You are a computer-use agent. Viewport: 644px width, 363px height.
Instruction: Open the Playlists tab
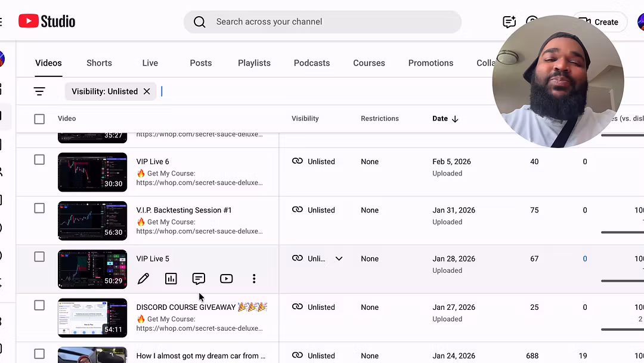tap(254, 63)
